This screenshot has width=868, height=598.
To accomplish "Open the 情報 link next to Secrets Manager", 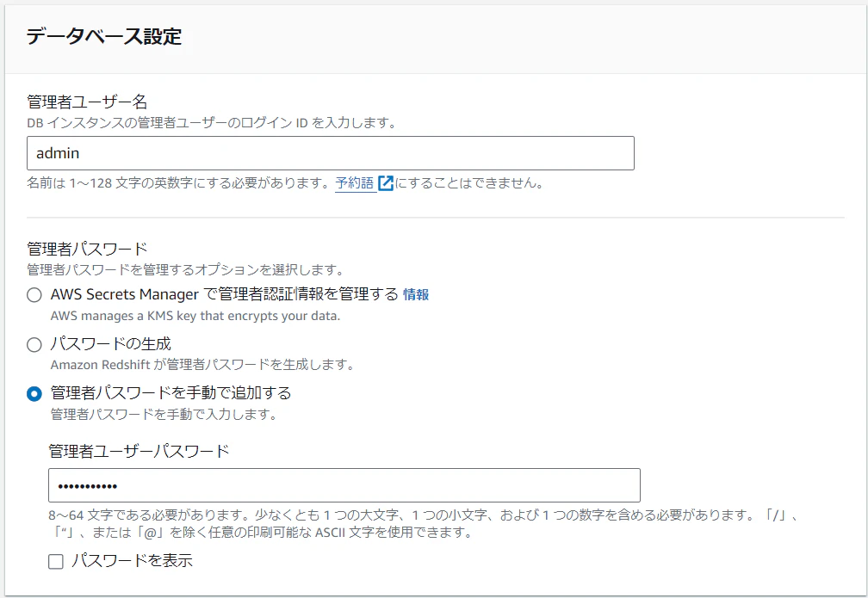I will pos(416,295).
